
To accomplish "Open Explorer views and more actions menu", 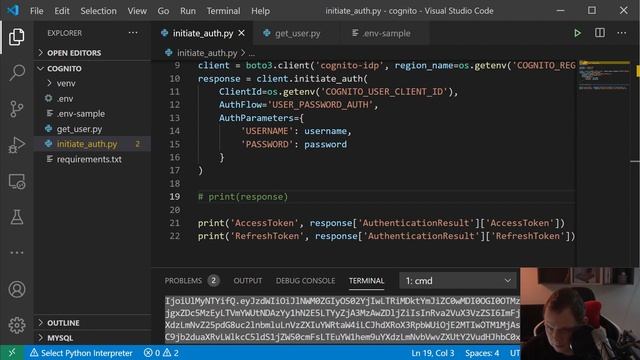I will click(133, 33).
